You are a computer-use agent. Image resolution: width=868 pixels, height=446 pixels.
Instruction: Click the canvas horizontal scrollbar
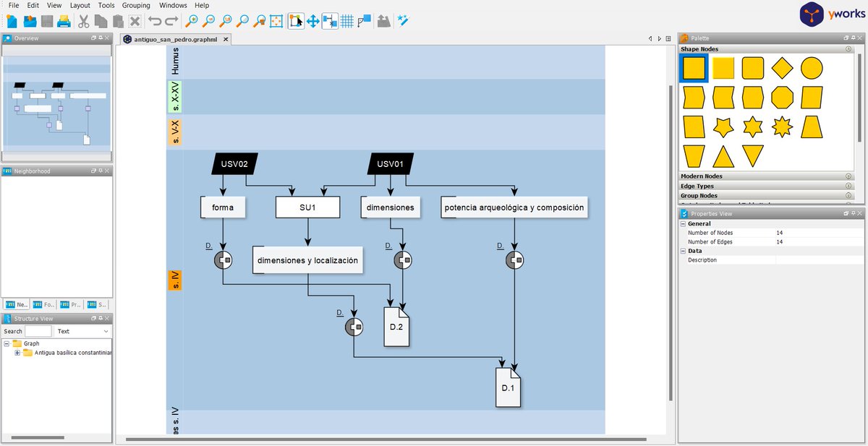(386, 439)
